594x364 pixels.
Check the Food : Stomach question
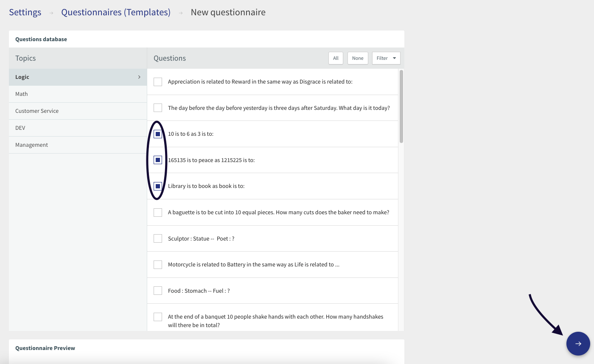point(158,291)
